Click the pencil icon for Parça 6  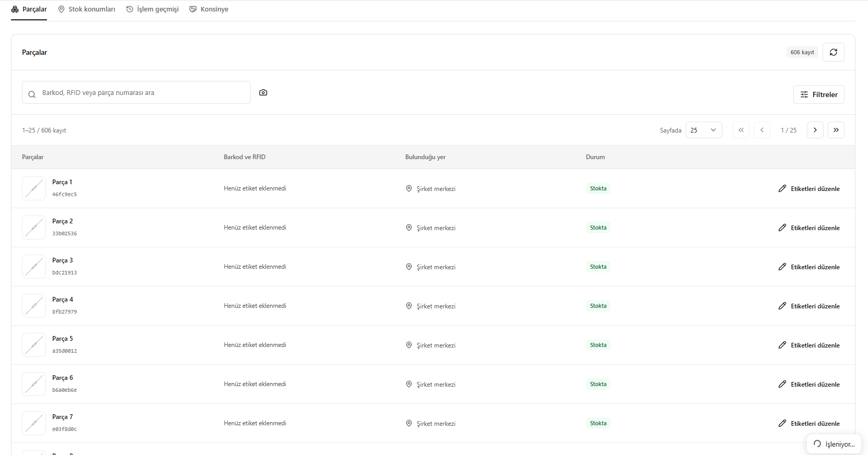(782, 384)
